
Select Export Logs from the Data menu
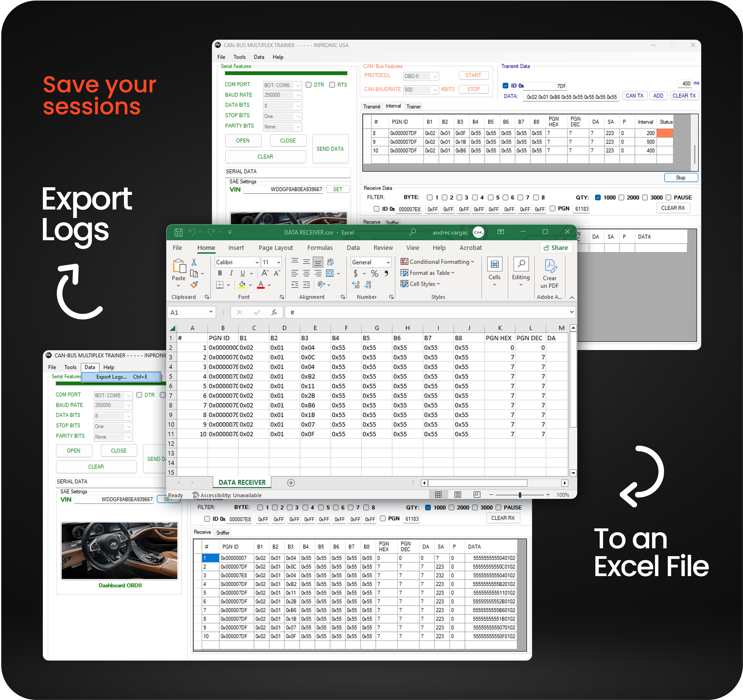[112, 377]
